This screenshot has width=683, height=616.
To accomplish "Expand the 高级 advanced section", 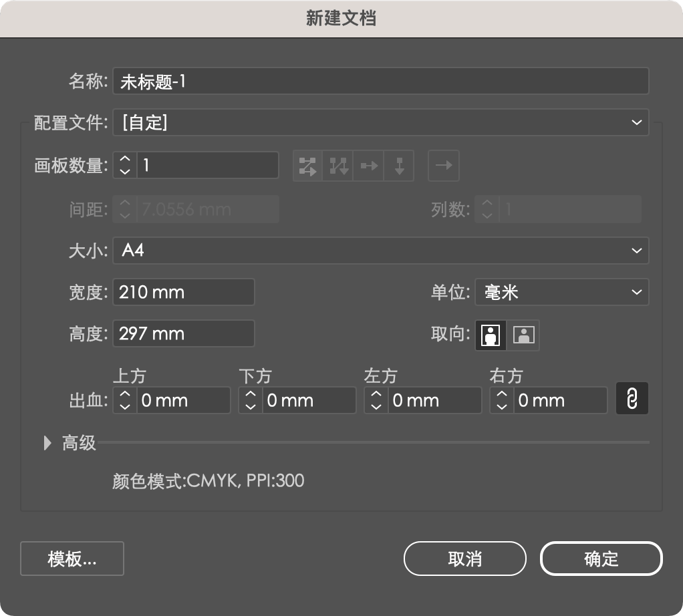I will pyautogui.click(x=48, y=442).
